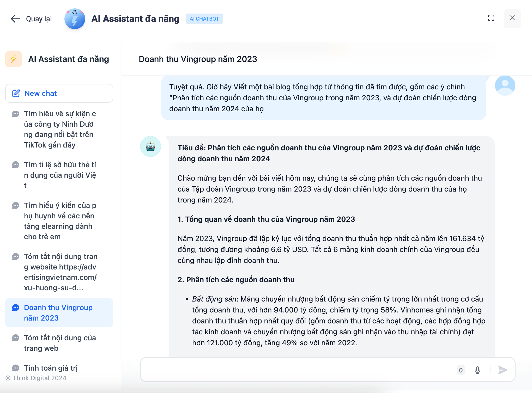Open Tóm tắt nội dung của trang web chat
The height and width of the screenshot is (393, 532).
(60, 343)
